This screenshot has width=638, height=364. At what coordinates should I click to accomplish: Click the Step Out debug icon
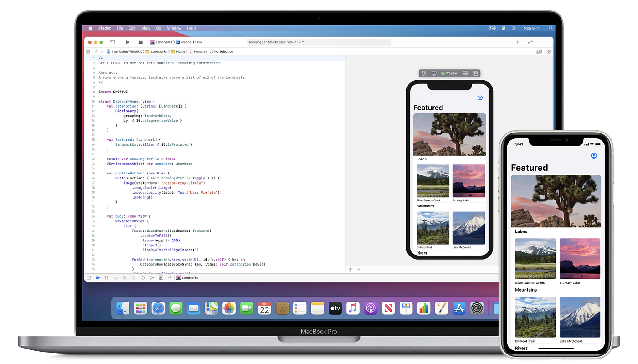point(133,277)
